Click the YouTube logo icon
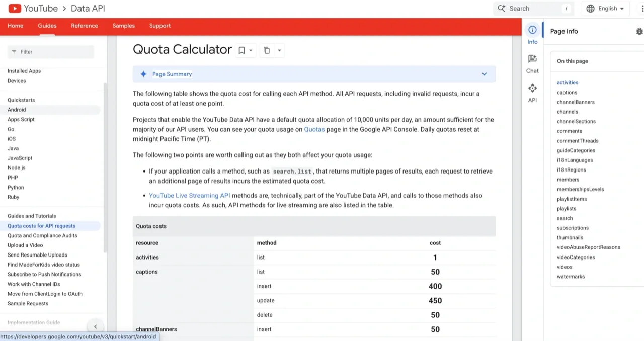644x341 pixels. pyautogui.click(x=15, y=8)
